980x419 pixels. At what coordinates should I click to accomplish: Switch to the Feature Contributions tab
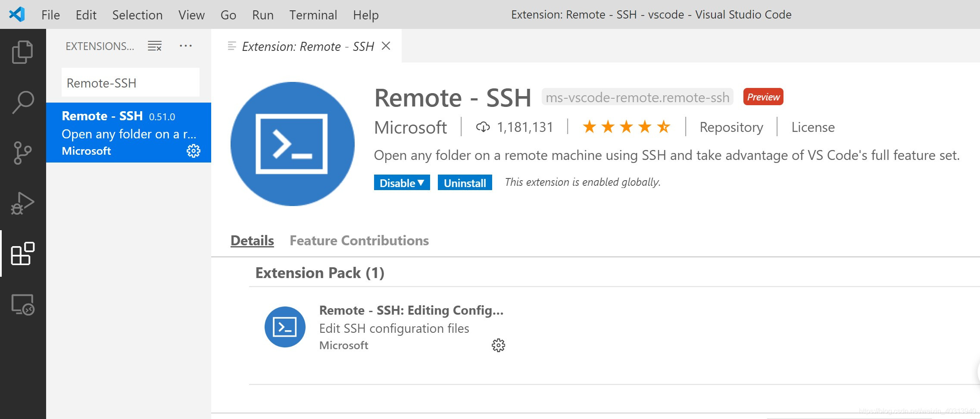pyautogui.click(x=359, y=241)
